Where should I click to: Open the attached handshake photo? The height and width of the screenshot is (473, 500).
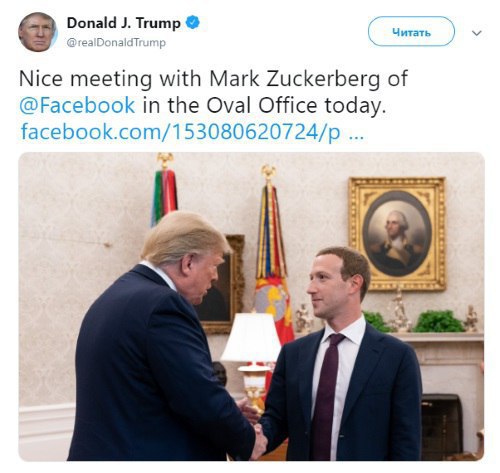point(251,307)
